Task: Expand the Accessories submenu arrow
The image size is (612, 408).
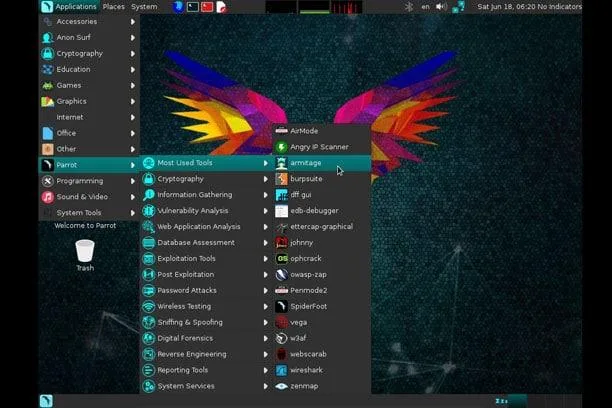Action: [x=133, y=22]
